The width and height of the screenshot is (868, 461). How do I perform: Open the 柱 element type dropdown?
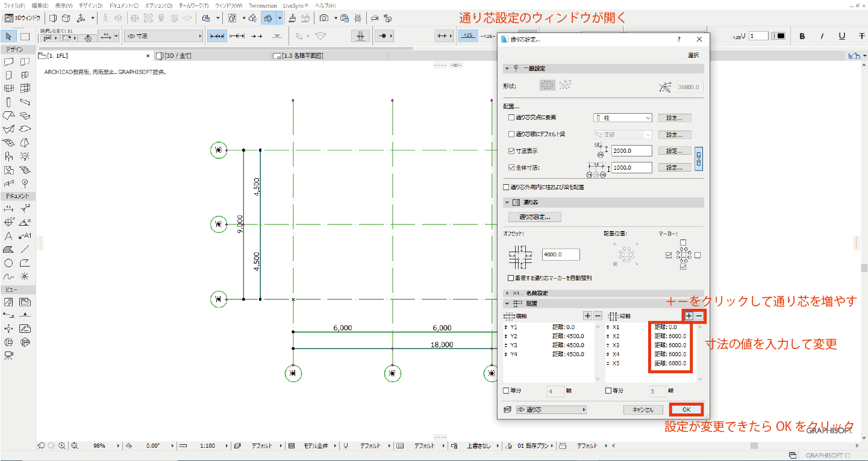click(x=622, y=118)
